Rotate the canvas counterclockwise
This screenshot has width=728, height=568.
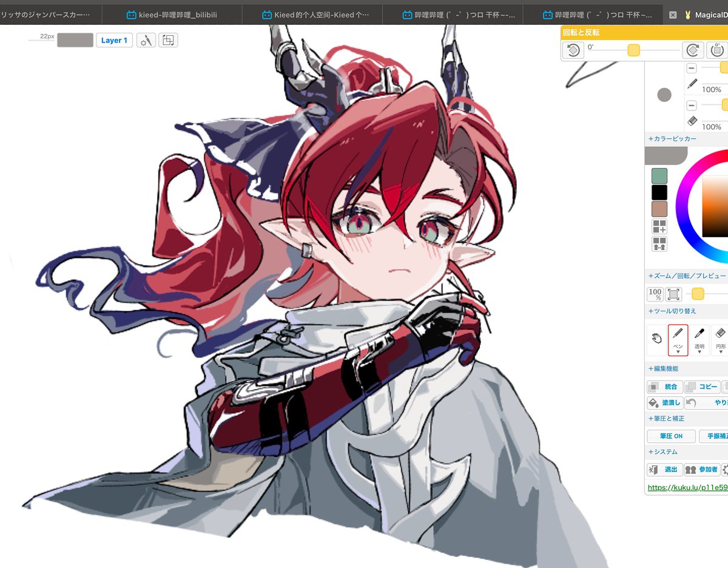(572, 50)
